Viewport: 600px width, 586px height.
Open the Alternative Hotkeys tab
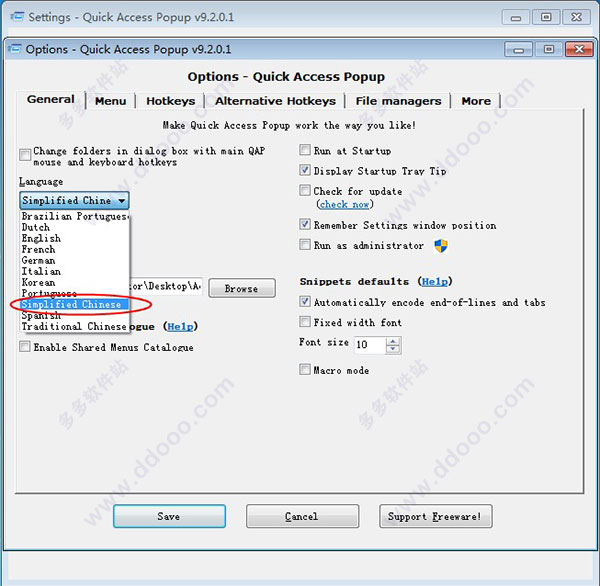tap(275, 101)
